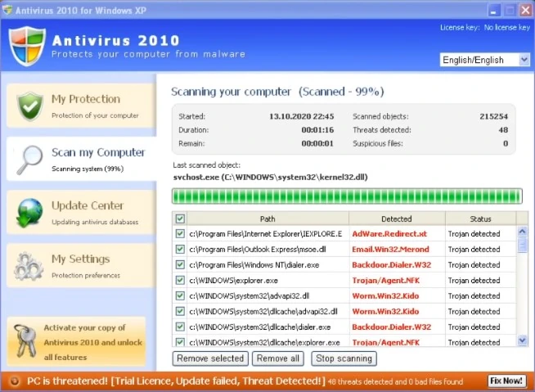Select Worm.Win32.Kido for system32\advapi32.dll
Image resolution: width=535 pixels, height=392 pixels.
pos(385,296)
